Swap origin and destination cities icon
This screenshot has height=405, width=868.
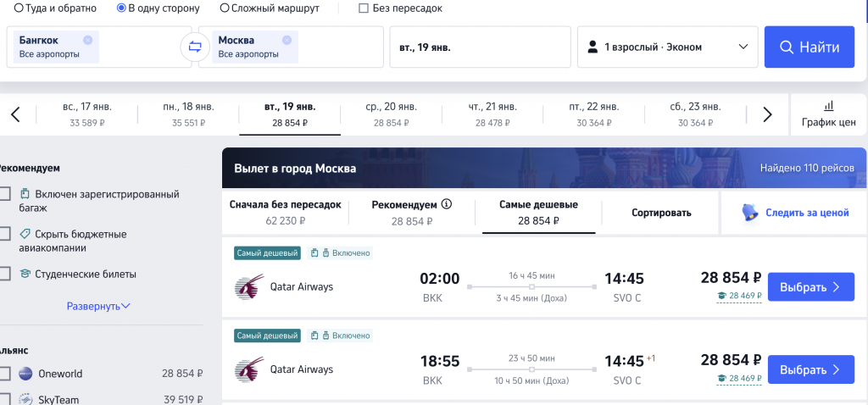click(x=195, y=47)
